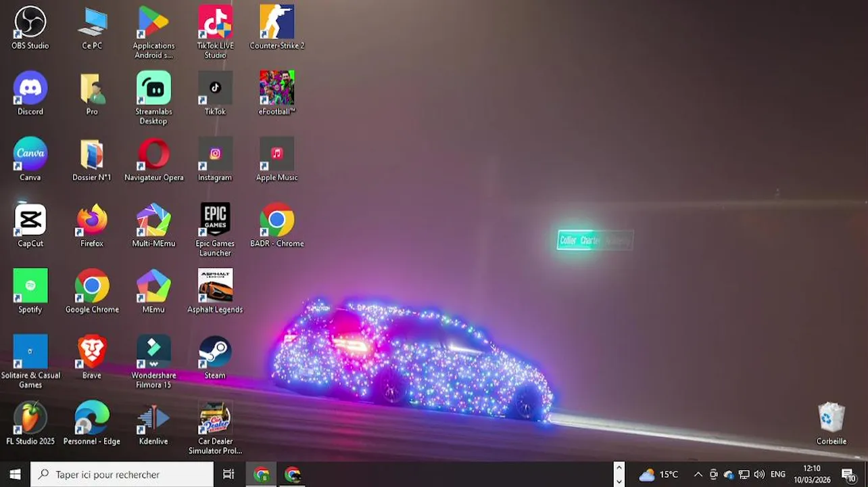Open the volume speaker tray icon
The height and width of the screenshot is (487, 868).
[759, 474]
